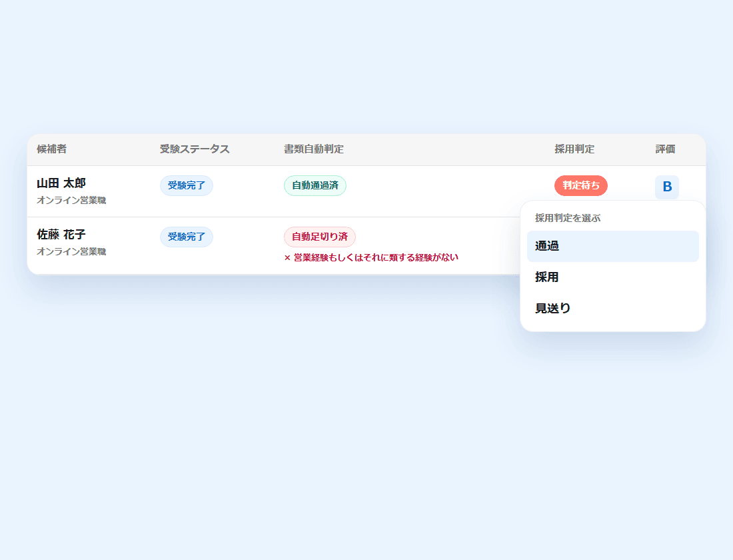Open candidate 山田 太郎
Screen dimensions: 733x560
[x=61, y=183]
